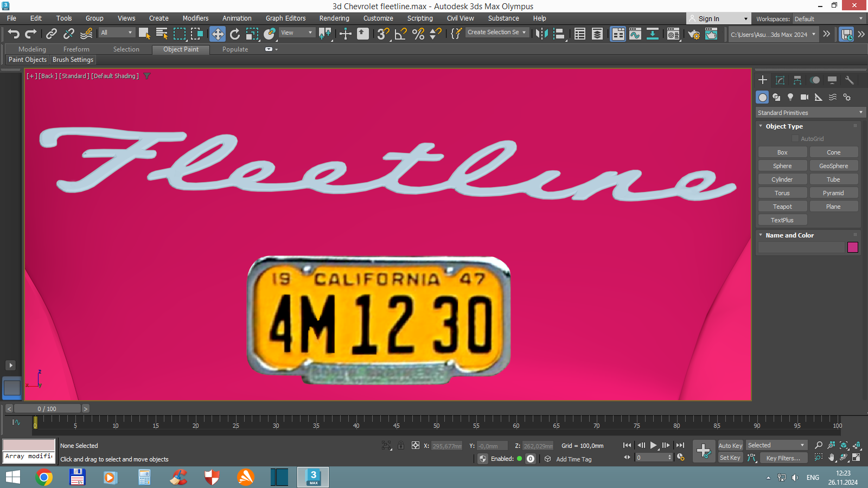868x488 pixels.
Task: Click the Mirror tool icon
Action: click(541, 34)
